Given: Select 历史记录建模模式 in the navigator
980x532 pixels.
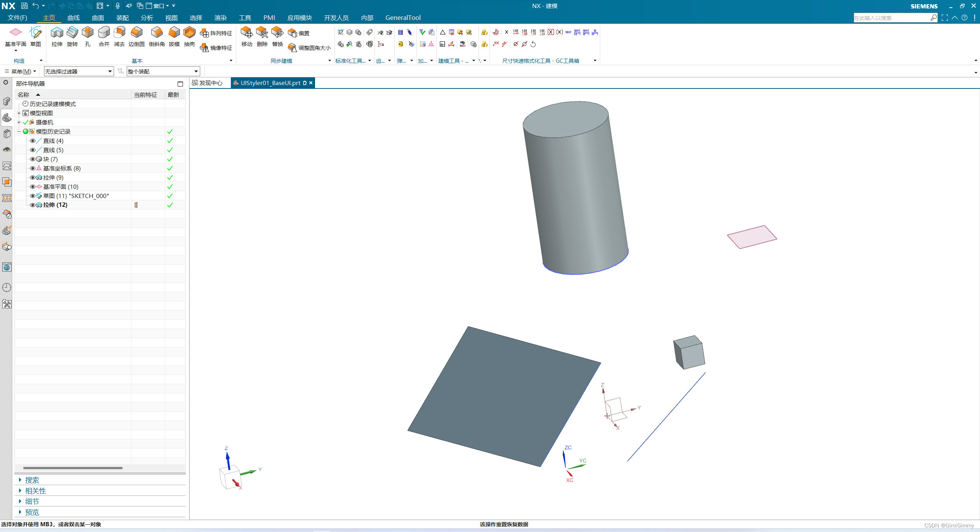Looking at the screenshot, I should click(x=53, y=104).
